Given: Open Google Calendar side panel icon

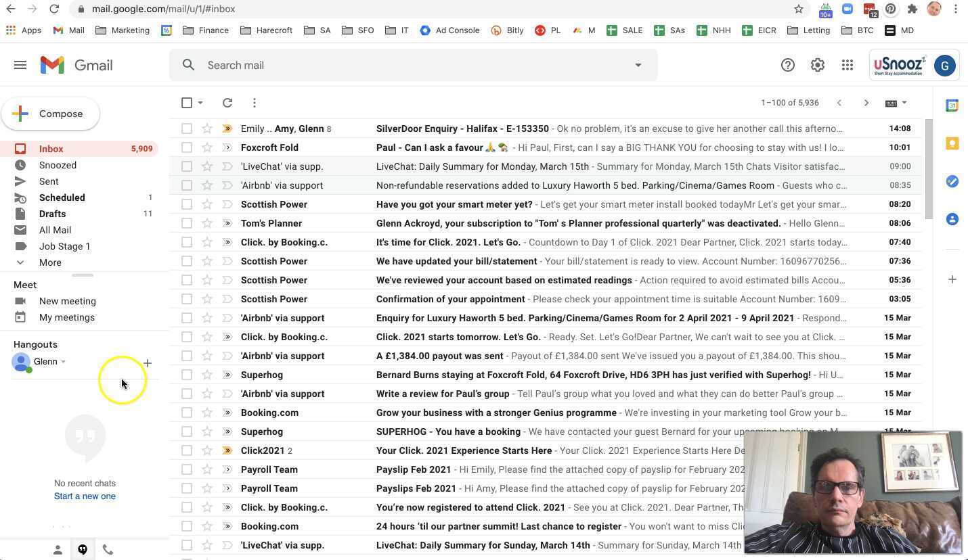Looking at the screenshot, I should 952,106.
